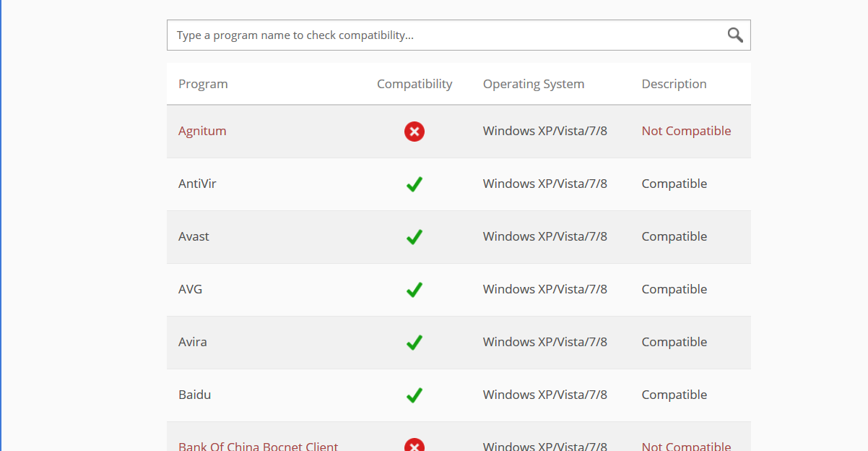Click the green checkmark for AVG
The image size is (868, 451).
pyautogui.click(x=415, y=290)
